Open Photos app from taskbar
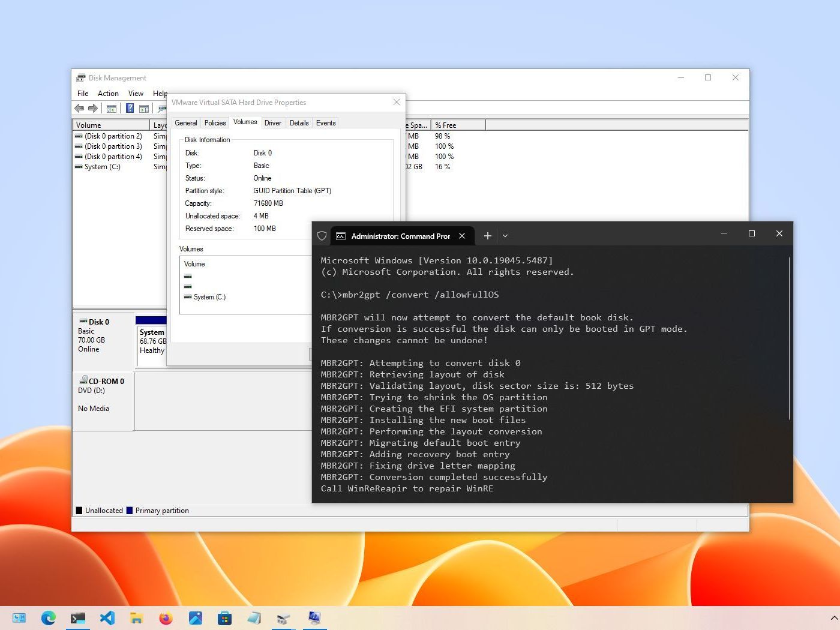 (195, 617)
